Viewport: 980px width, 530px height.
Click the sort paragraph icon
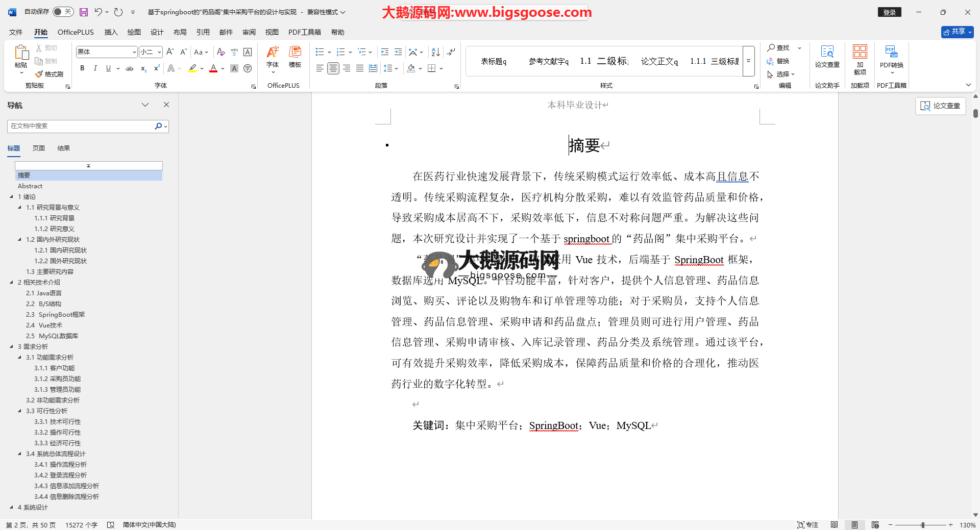tap(435, 52)
